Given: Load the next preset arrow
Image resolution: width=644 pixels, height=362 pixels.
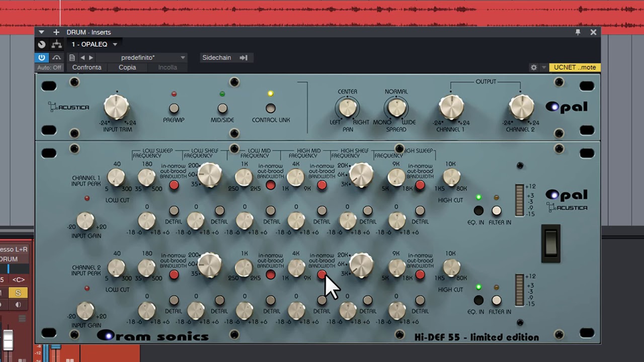Looking at the screenshot, I should pos(91,58).
